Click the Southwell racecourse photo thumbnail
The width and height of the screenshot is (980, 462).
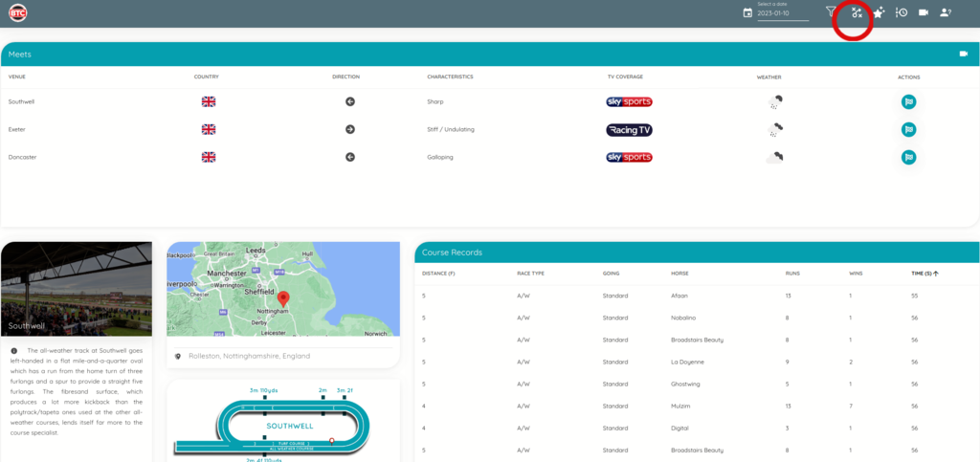point(76,288)
